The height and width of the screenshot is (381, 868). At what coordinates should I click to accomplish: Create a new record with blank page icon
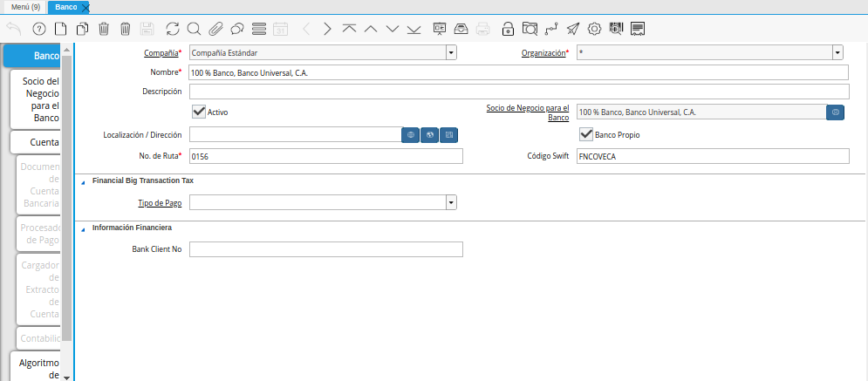(x=61, y=29)
